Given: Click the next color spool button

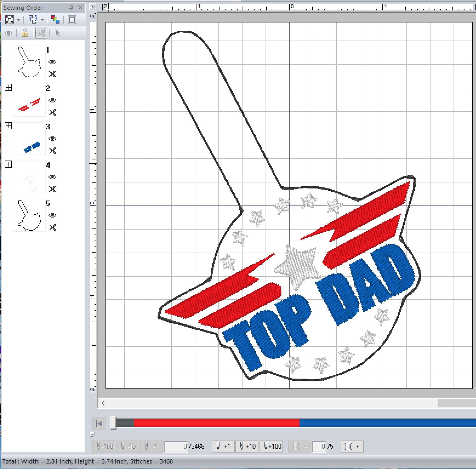Looking at the screenshot, I should [x=352, y=447].
